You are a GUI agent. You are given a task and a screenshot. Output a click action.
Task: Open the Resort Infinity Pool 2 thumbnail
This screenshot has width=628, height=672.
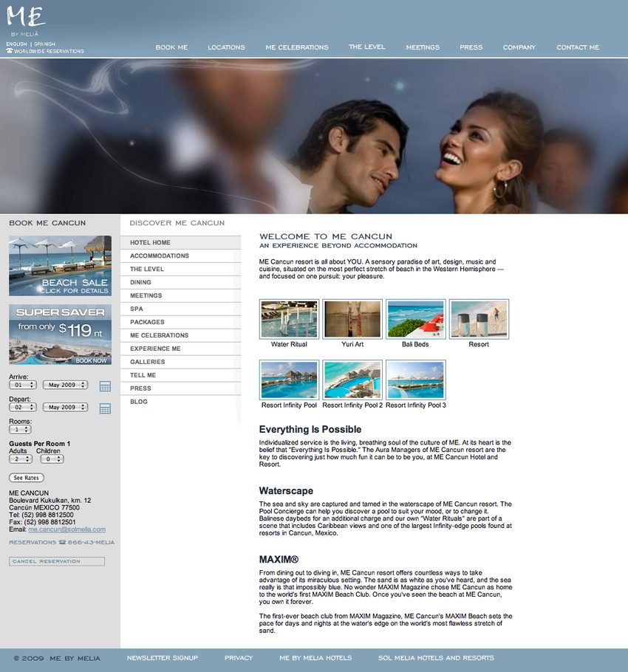(352, 380)
